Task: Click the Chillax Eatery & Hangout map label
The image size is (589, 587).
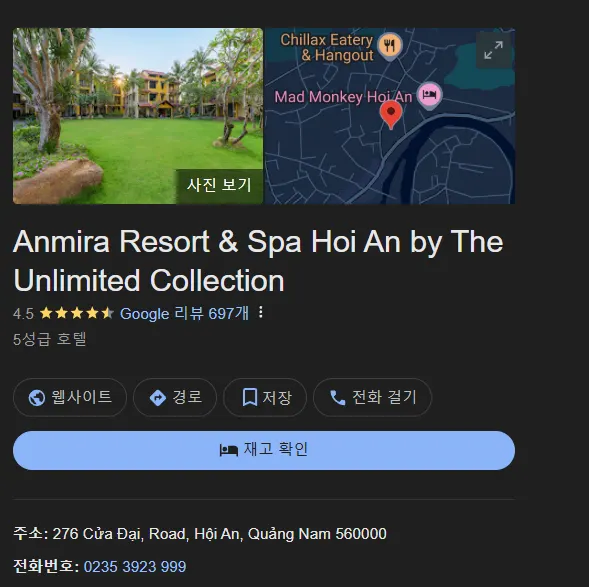Action: (327, 47)
